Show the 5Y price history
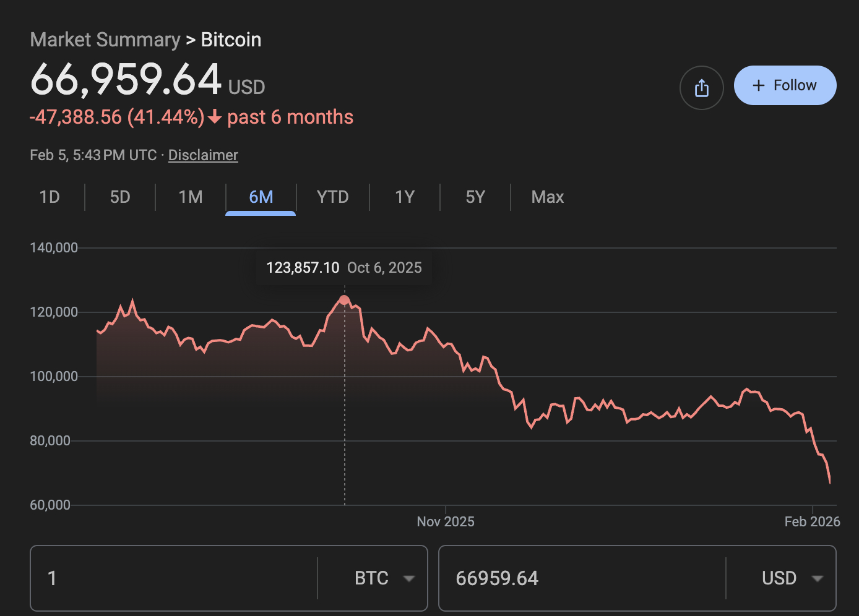Screen dimensions: 859x616 (475, 197)
